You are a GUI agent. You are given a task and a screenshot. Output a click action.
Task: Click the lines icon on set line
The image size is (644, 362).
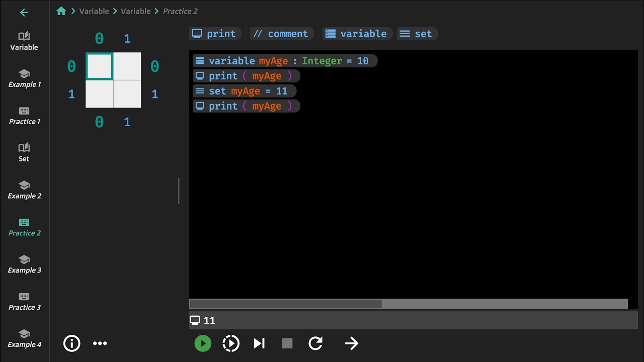tap(200, 91)
